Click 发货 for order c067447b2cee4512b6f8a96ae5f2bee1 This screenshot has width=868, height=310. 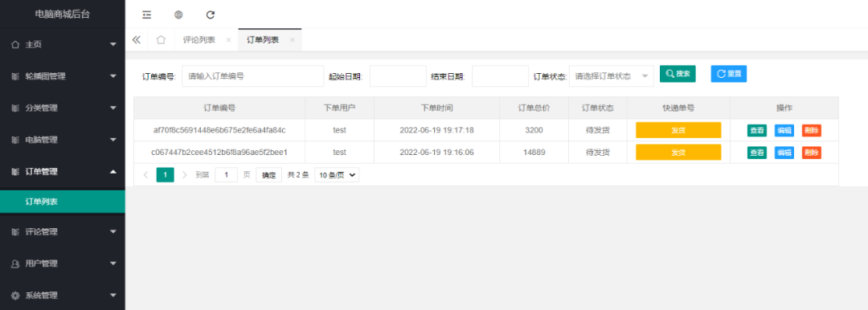pyautogui.click(x=678, y=153)
